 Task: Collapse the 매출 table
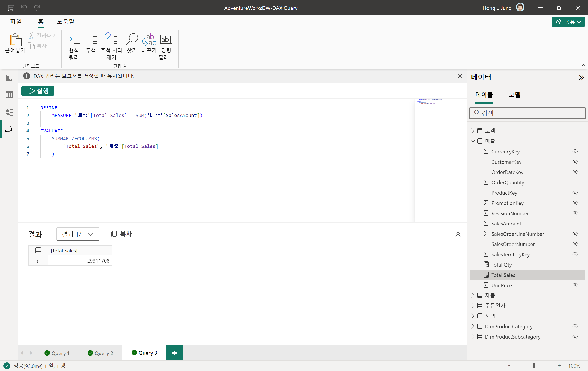473,141
